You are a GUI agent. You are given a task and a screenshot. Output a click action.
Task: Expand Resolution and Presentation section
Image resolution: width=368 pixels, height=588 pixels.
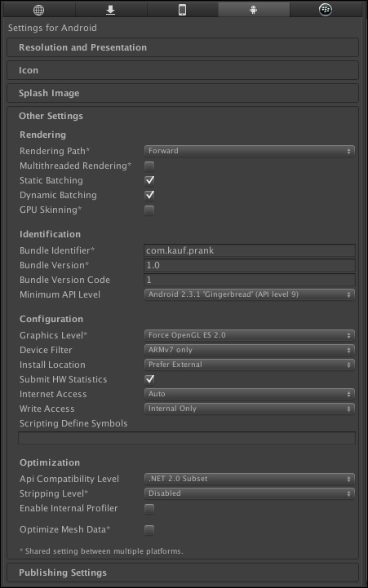[183, 47]
